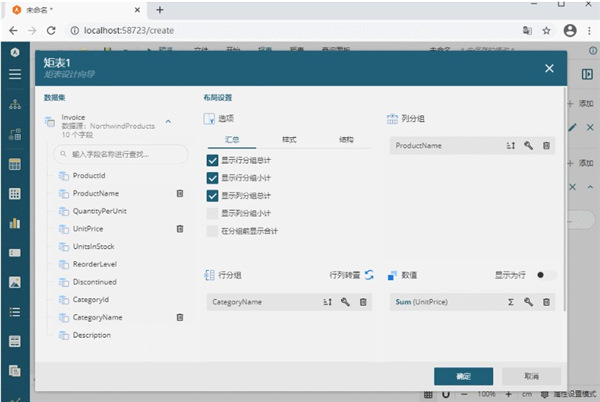Click the Sum (UnitPrice) value item
The image size is (600, 402).
(x=472, y=302)
